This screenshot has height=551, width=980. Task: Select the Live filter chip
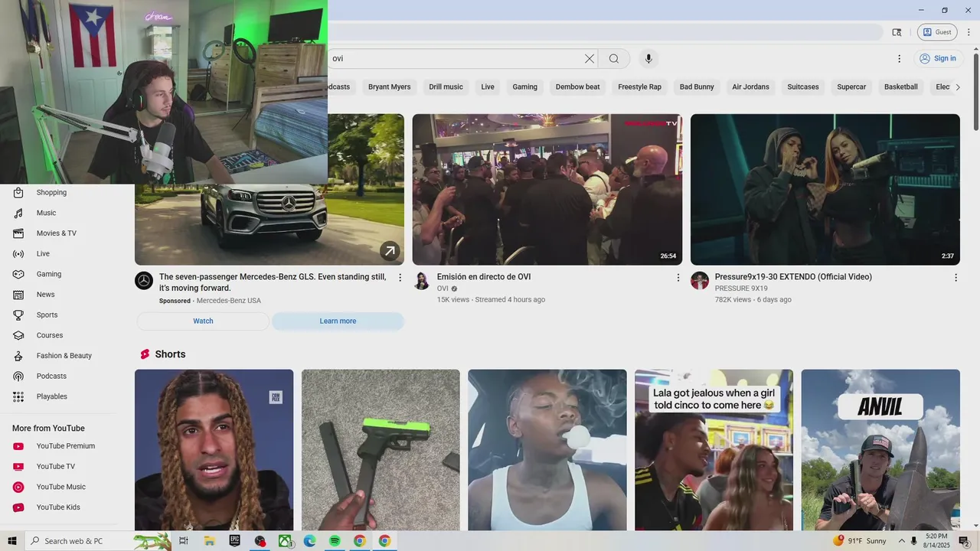(488, 87)
